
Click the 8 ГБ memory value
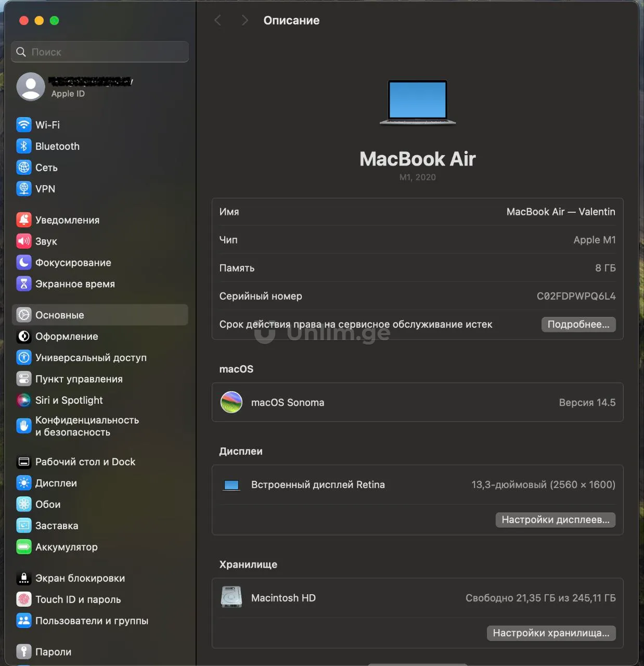tap(606, 268)
